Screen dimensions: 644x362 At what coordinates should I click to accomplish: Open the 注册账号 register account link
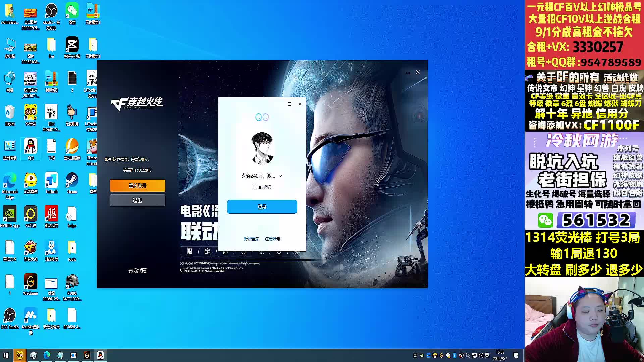(x=272, y=239)
